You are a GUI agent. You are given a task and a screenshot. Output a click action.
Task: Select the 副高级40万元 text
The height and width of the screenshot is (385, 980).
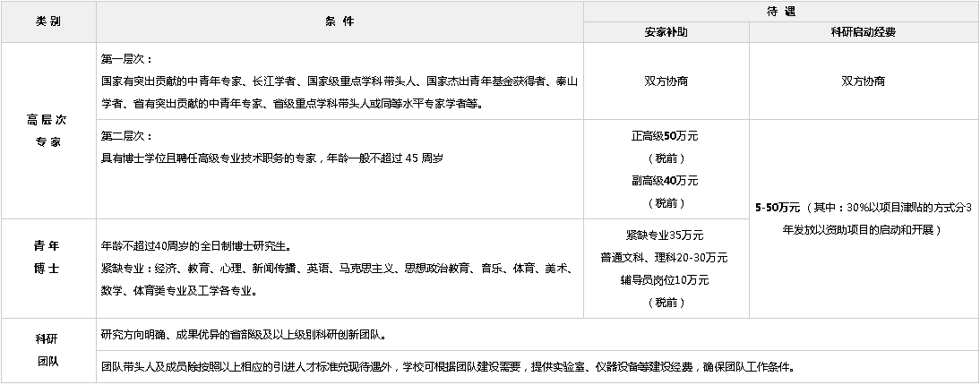coord(665,181)
